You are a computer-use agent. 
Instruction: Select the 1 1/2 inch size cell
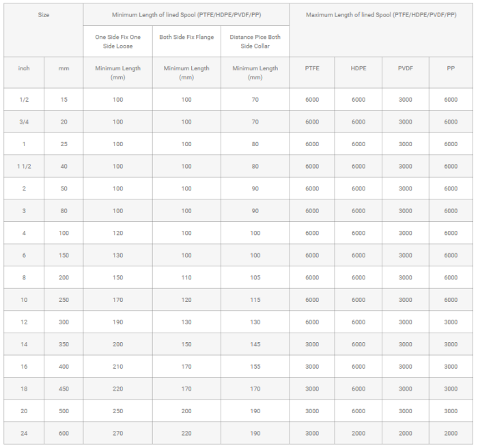pos(24,167)
